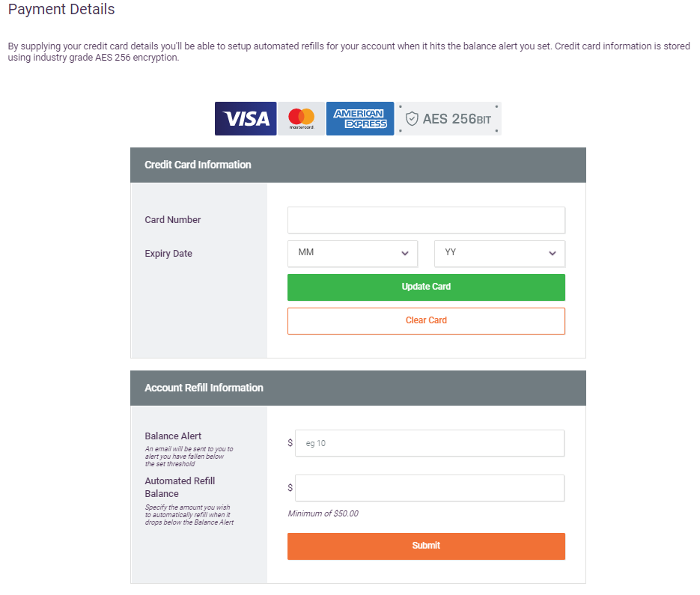700x595 pixels.
Task: Click the Automated Refill Balance field
Action: click(430, 488)
